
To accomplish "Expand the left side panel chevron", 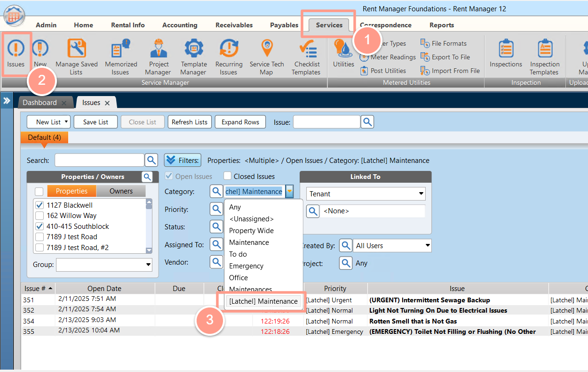I will pyautogui.click(x=7, y=101).
